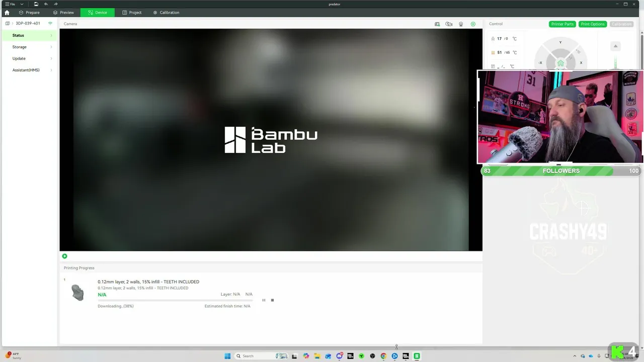Edit the nozzle temperature field
The height and width of the screenshot is (362, 644).
[506, 39]
